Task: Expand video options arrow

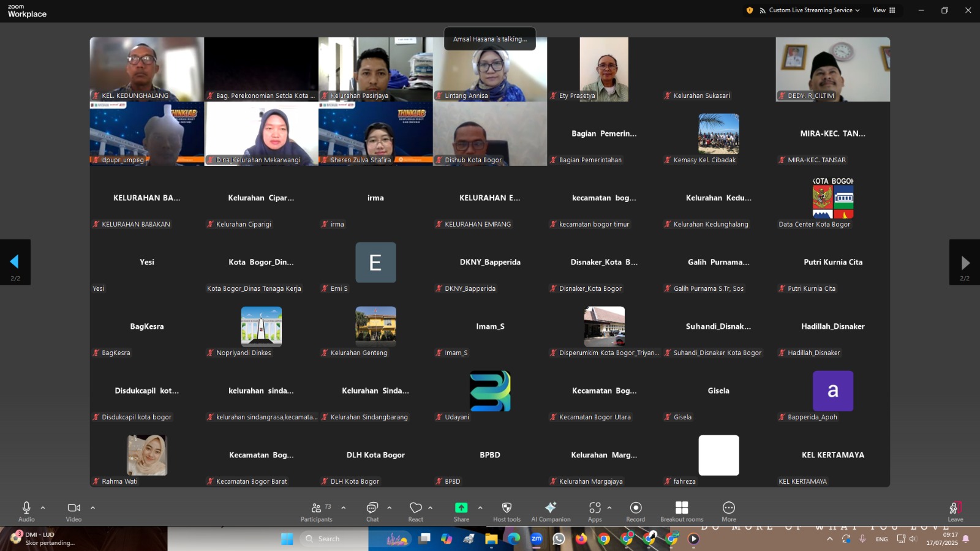Action: pos(93,508)
